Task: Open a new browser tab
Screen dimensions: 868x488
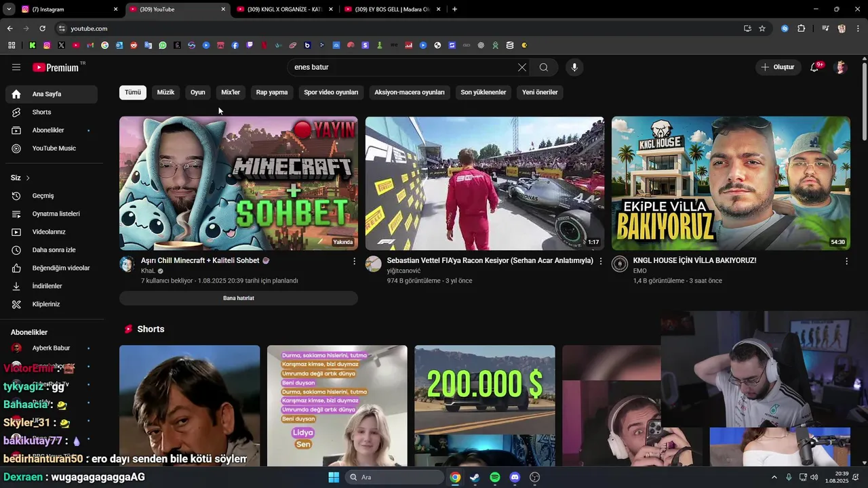Action: click(454, 9)
